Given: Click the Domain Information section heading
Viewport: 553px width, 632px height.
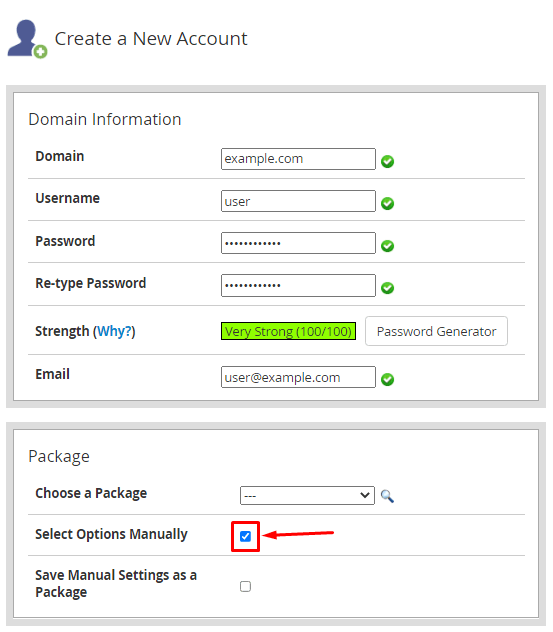Looking at the screenshot, I should 105,120.
